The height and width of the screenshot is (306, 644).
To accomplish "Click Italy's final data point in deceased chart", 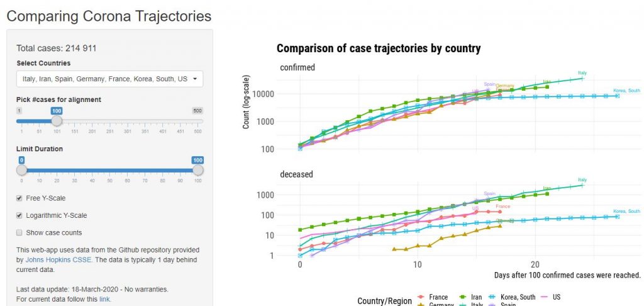I will click(x=582, y=185).
